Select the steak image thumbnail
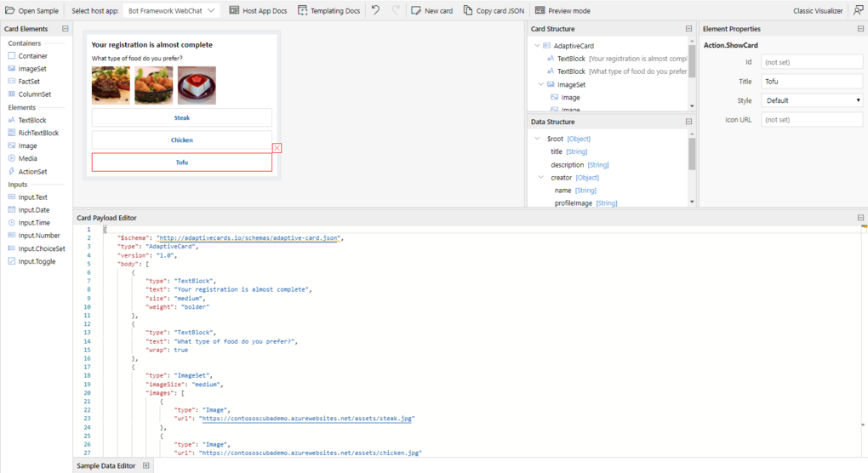 point(111,85)
